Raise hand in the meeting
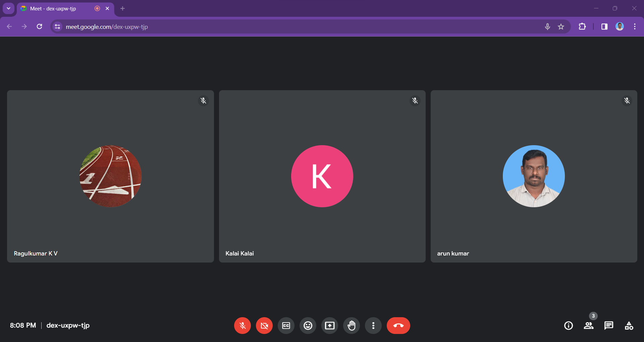The height and width of the screenshot is (342, 644). pos(352,326)
